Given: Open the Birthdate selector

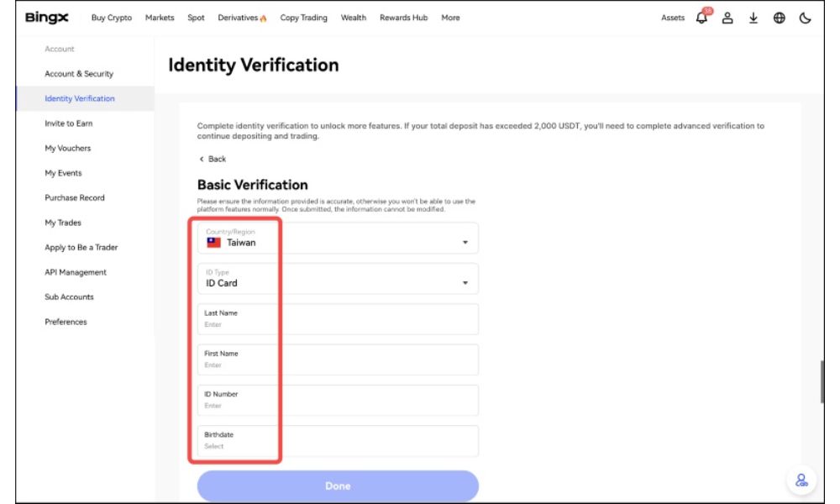Looking at the screenshot, I should pyautogui.click(x=338, y=441).
